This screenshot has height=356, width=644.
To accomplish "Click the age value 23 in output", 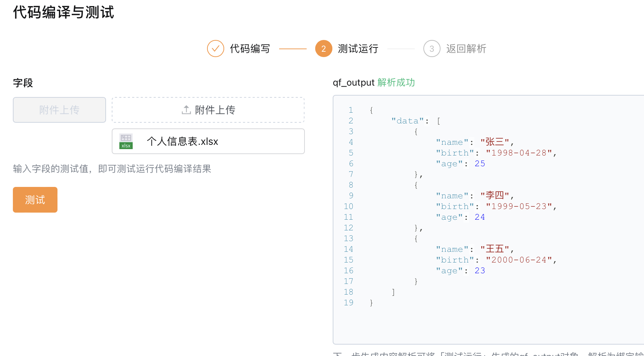I will pyautogui.click(x=480, y=270).
